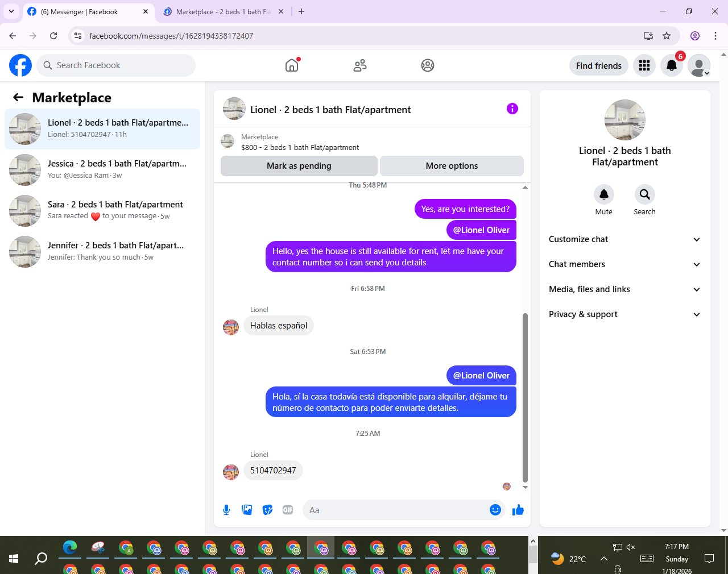Expand Privacy & support section

tap(625, 314)
